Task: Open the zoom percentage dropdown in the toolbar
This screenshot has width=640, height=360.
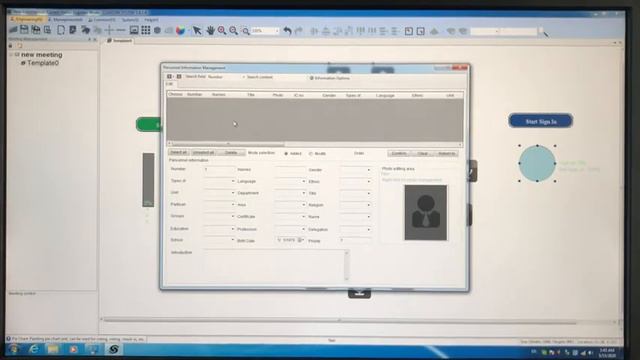Action: point(277,31)
